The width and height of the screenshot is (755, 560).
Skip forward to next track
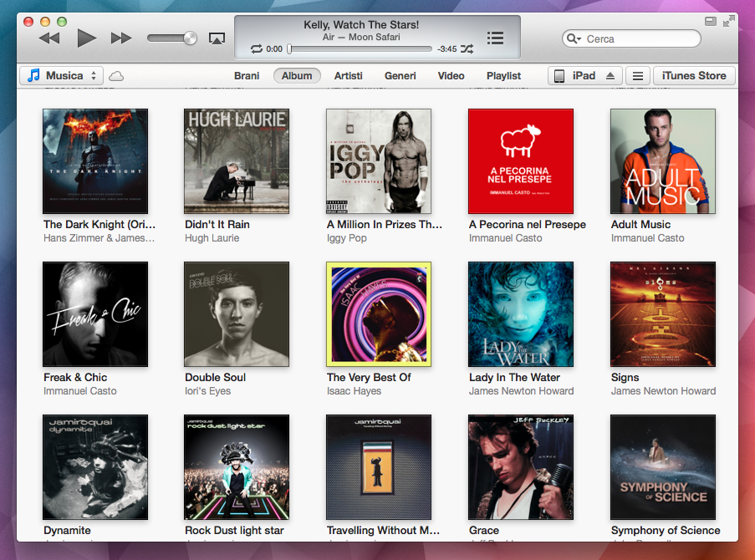[121, 38]
